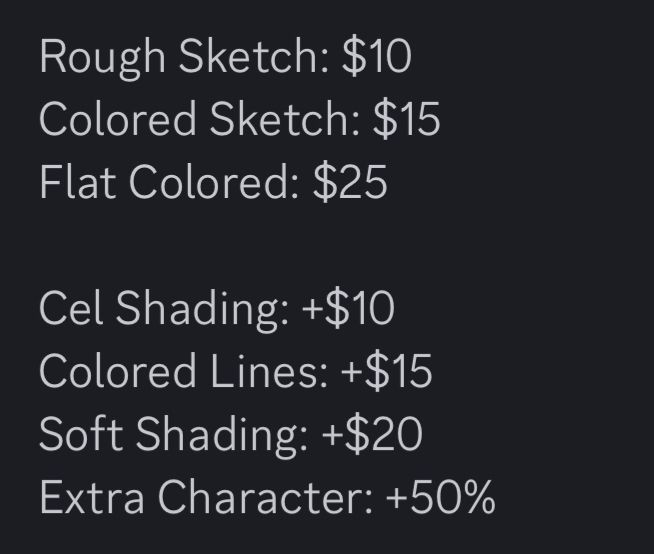654x554 pixels.
Task: Click the +$10 price for Cel Shading
Action: pyautogui.click(x=348, y=308)
